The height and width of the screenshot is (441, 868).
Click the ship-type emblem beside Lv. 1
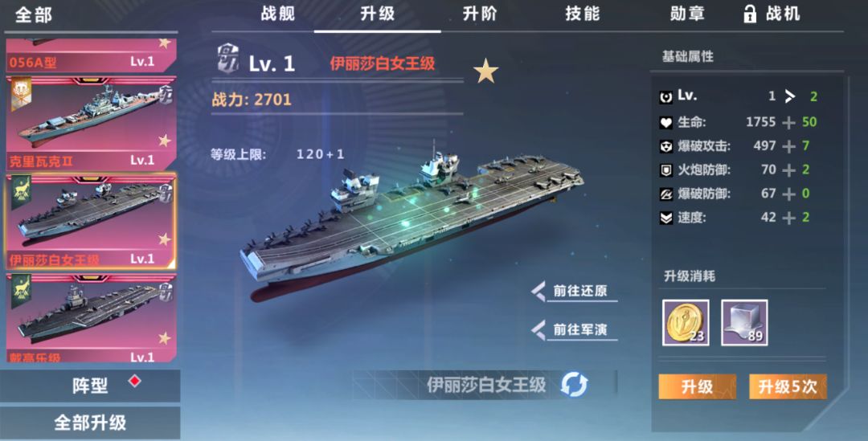[227, 59]
